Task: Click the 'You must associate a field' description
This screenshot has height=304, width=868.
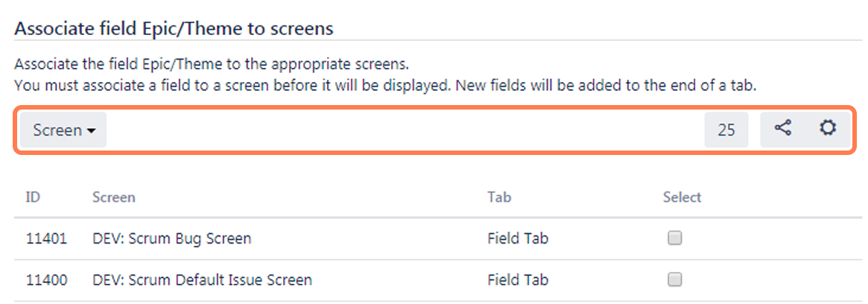Action: tap(385, 85)
